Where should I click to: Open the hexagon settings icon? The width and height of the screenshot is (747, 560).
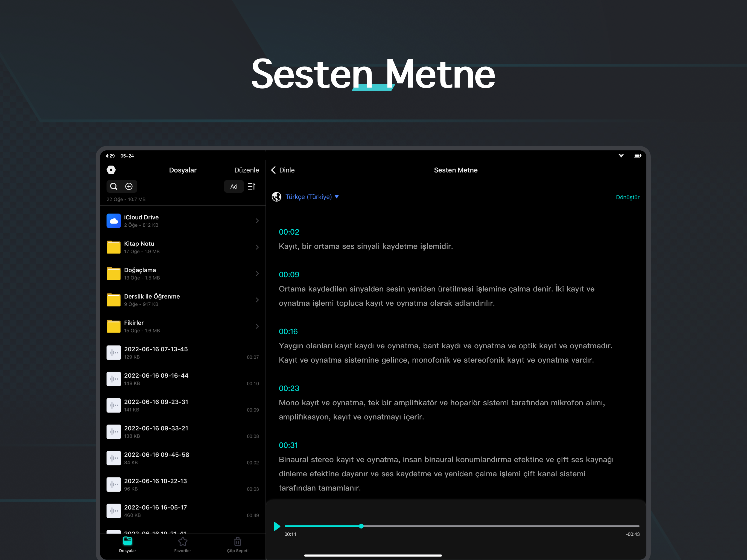coord(111,170)
